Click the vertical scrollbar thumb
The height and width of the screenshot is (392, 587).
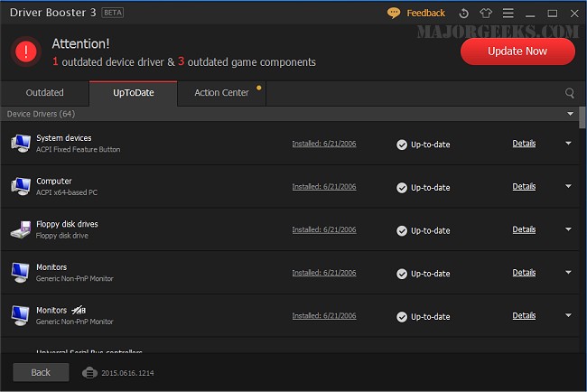(x=582, y=117)
